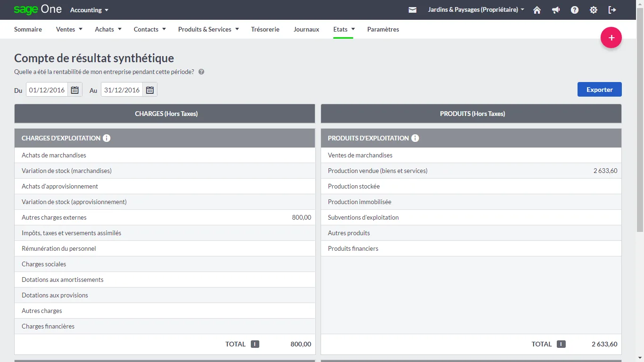Open the Trésorerie tab
Screen dimensions: 644x362
click(265, 29)
